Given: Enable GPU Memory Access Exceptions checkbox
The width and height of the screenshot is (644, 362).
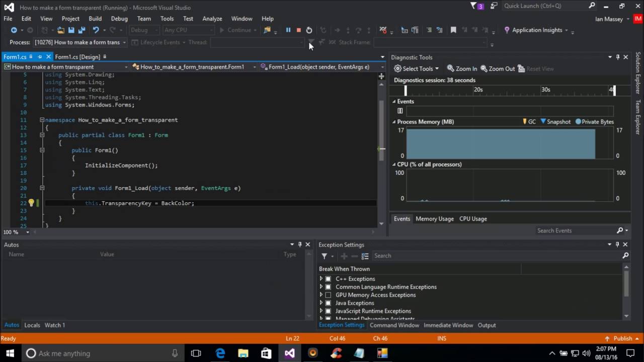Looking at the screenshot, I should (328, 295).
